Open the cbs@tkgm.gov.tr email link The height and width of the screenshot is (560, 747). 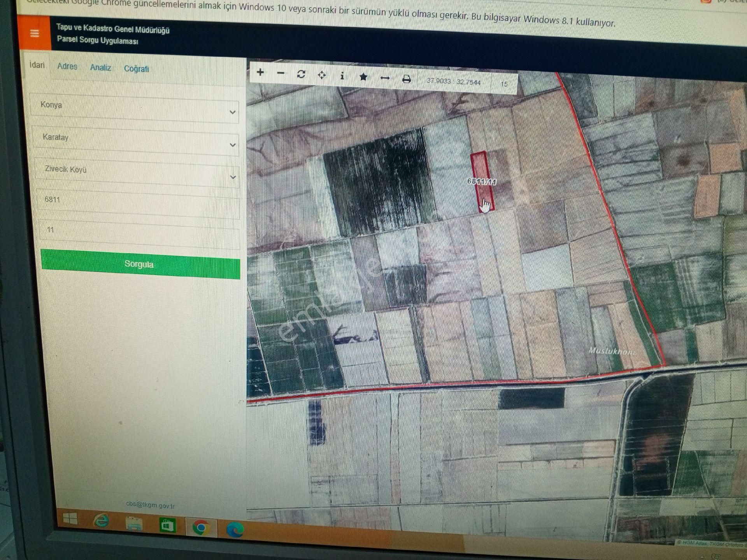point(151,505)
